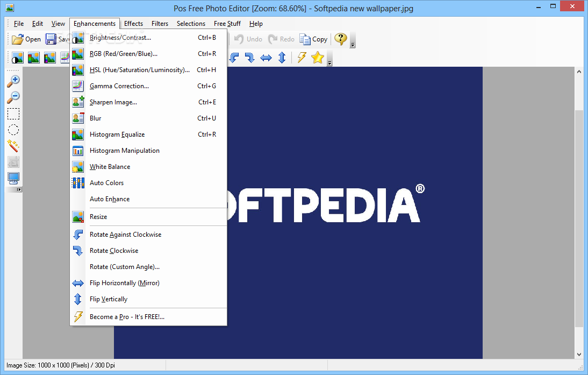Click flip vertically toolbar icon
588x375 pixels.
coord(282,58)
